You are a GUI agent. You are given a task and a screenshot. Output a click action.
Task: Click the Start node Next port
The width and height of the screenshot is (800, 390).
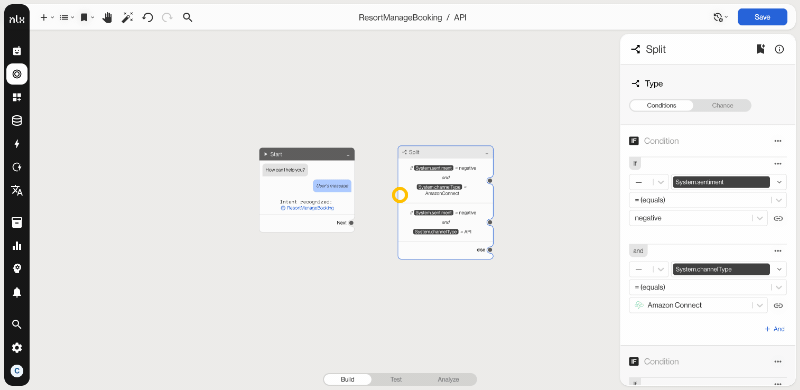[x=351, y=223]
